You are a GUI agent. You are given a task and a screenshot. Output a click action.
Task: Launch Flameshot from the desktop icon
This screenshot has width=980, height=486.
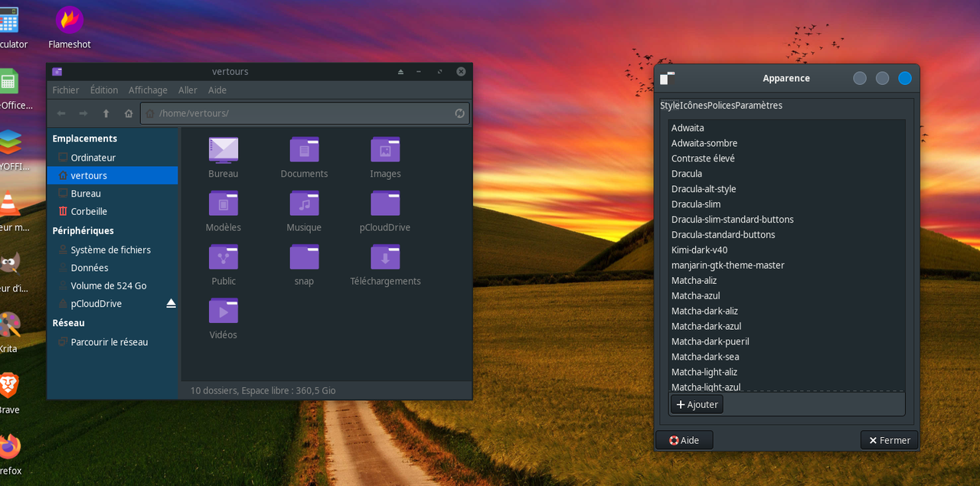pyautogui.click(x=70, y=19)
